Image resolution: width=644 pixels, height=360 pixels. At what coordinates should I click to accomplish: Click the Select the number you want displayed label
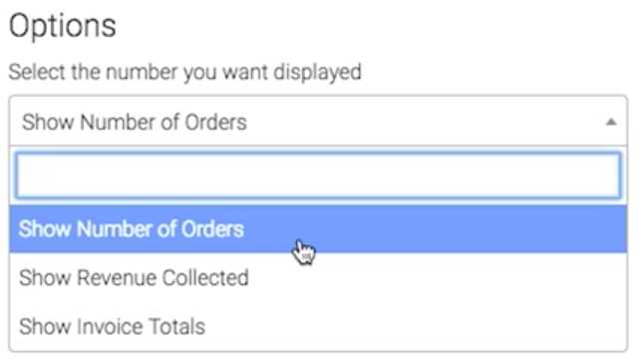pyautogui.click(x=184, y=73)
